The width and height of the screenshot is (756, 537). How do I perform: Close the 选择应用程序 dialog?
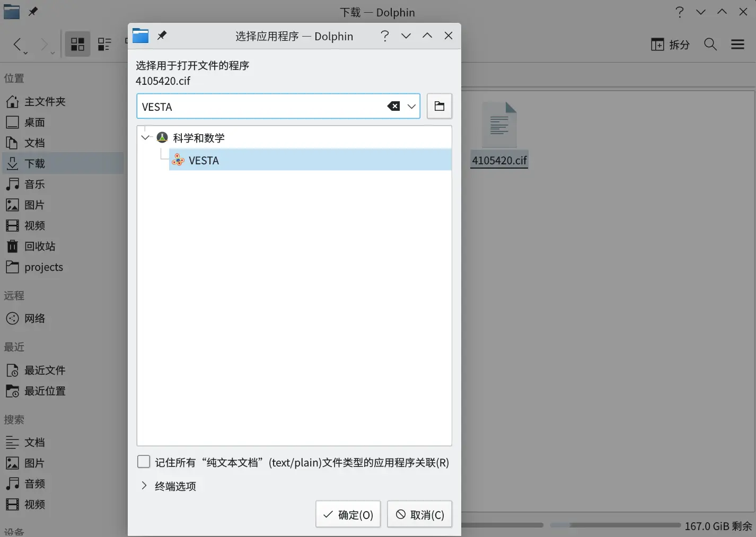pos(449,36)
